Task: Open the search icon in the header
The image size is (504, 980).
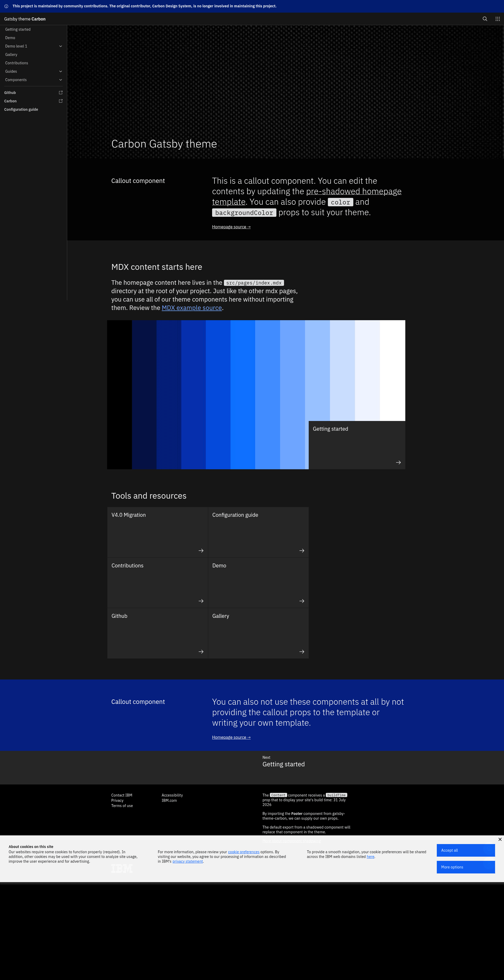Action: coord(485,19)
